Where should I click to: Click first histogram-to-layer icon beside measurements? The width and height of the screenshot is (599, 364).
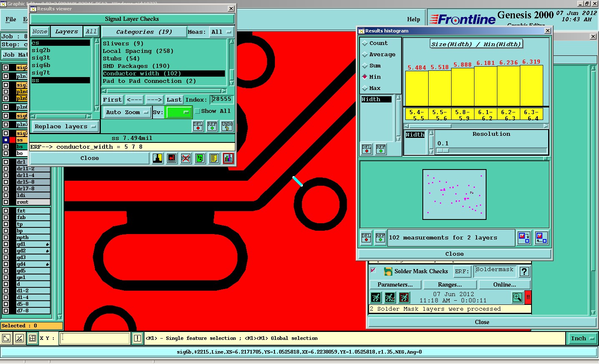(524, 238)
